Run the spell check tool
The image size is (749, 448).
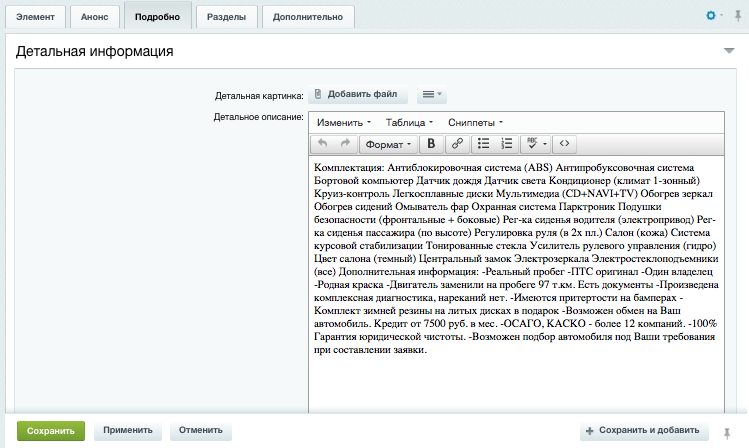tap(537, 143)
